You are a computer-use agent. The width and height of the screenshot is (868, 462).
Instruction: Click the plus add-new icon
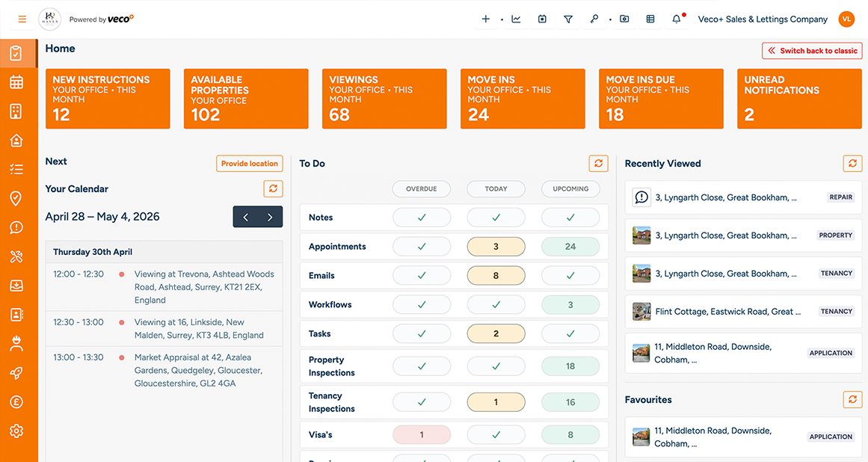point(485,19)
